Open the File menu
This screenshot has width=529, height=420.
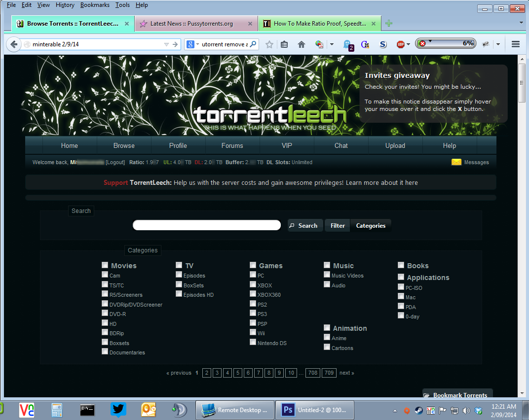point(11,5)
